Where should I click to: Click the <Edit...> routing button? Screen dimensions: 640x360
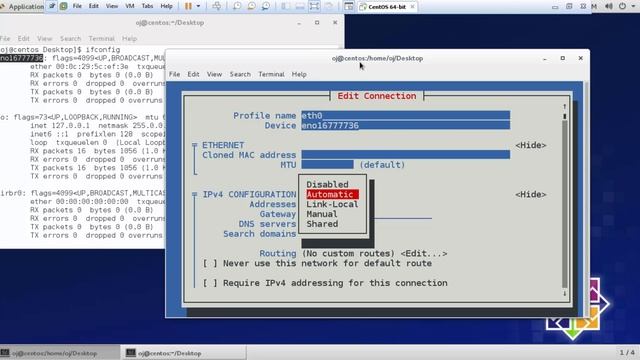pos(424,253)
